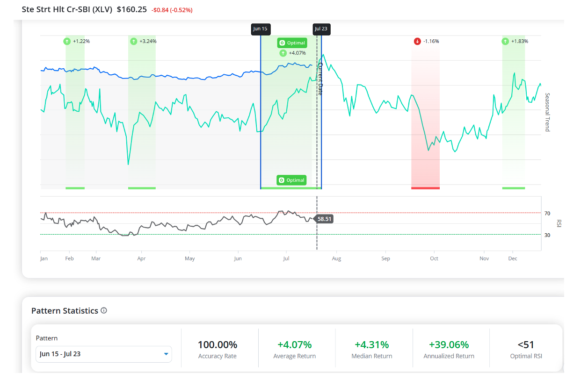
Task: Select the Jun 15 date marker
Action: 260,29
